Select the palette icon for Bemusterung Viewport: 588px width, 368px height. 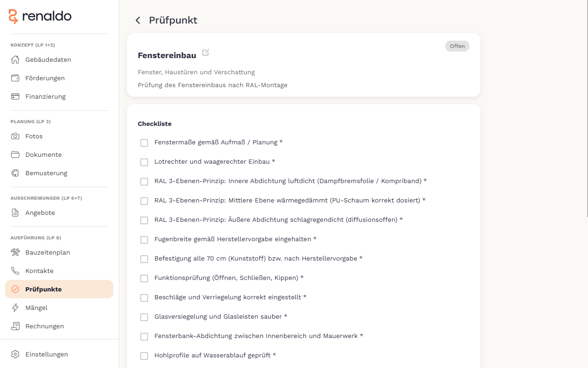tap(15, 173)
